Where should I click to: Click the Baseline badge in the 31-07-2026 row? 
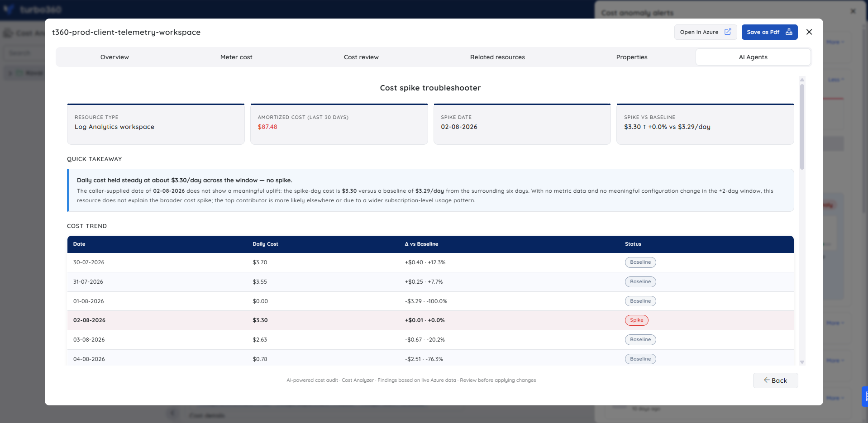click(x=640, y=282)
